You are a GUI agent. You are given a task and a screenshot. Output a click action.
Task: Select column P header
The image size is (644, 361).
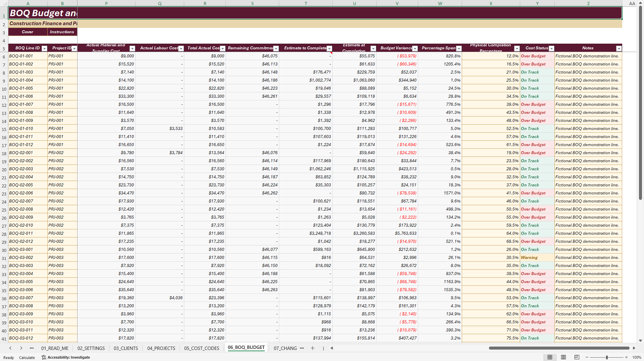[x=106, y=3]
